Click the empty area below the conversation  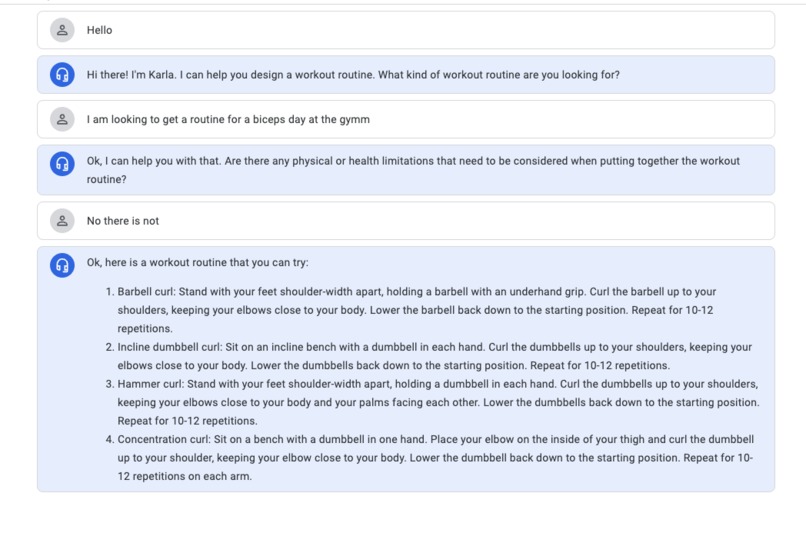(x=406, y=513)
